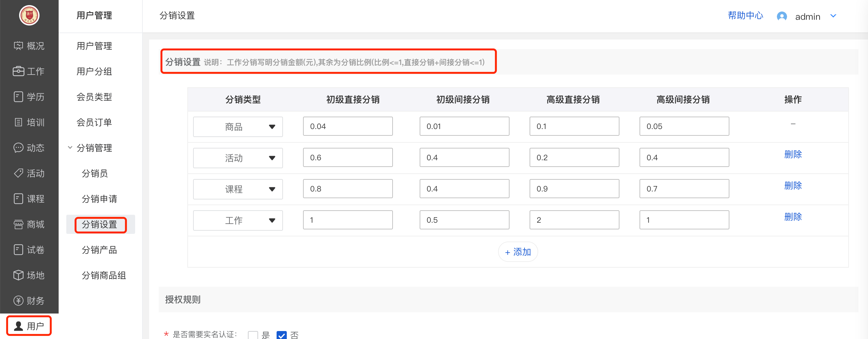The image size is (868, 339).
Task: Open the 活动 distribution type dropdown
Action: (238, 158)
